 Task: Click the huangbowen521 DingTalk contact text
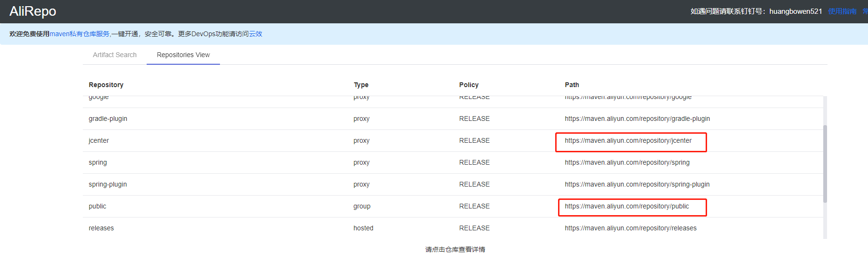tap(796, 11)
